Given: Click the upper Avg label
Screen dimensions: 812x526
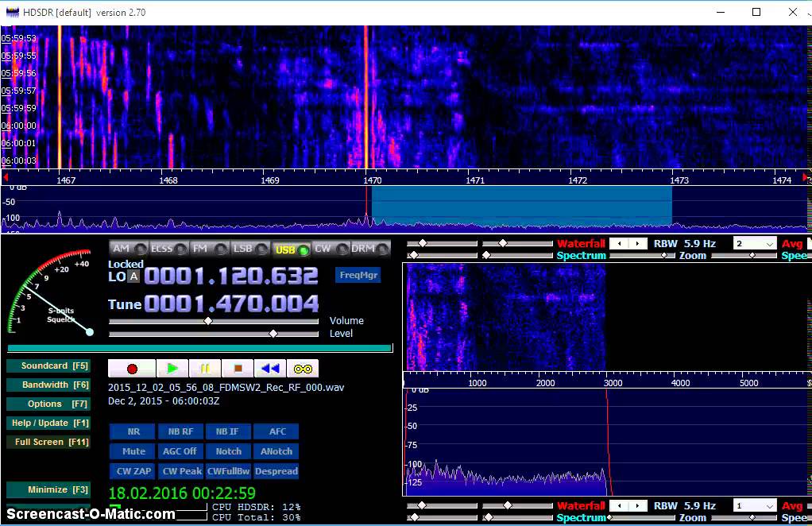Looking at the screenshot, I should coord(792,243).
